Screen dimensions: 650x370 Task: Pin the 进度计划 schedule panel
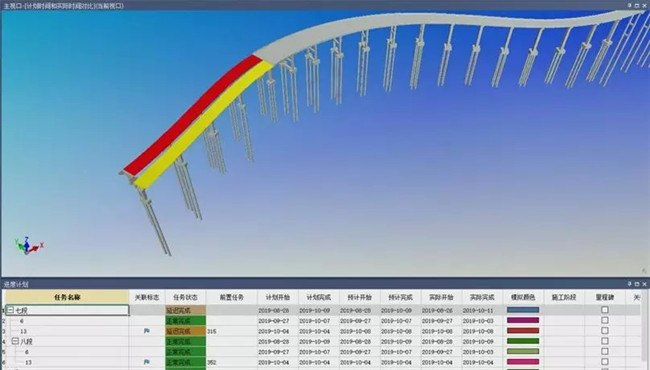tap(630, 284)
